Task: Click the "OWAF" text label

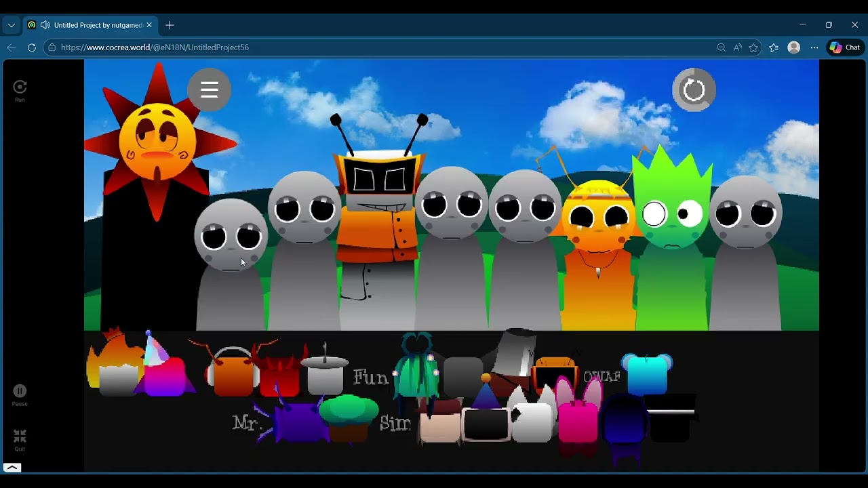Action: (601, 377)
